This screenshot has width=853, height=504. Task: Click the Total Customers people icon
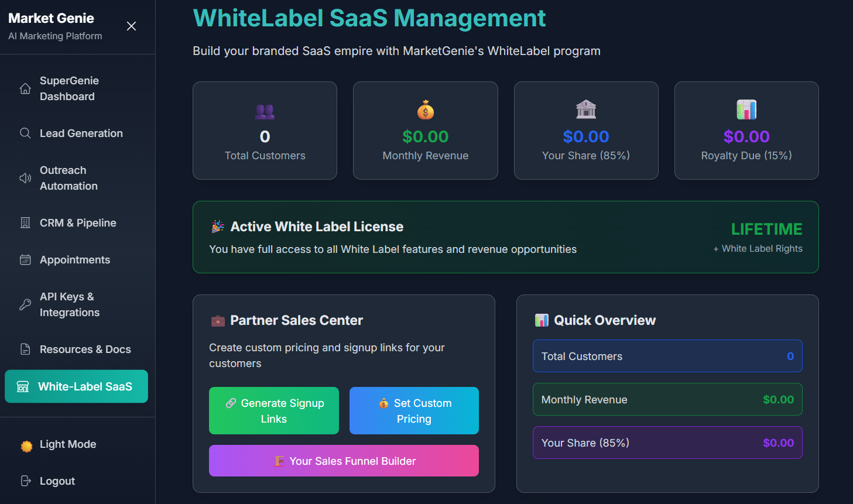point(265,111)
